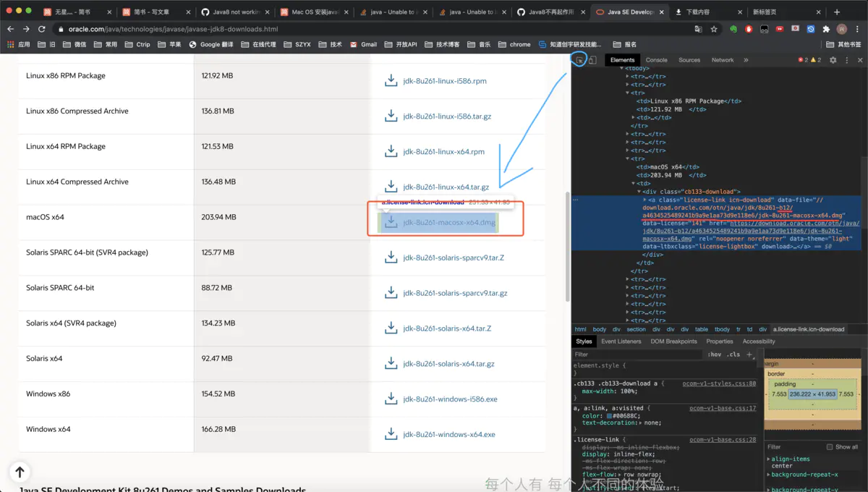Screen dimensions: 868x492
Task: Click the download icon for jdk-8u261-solaris-sparcv9.tar.gz
Action: (x=391, y=293)
